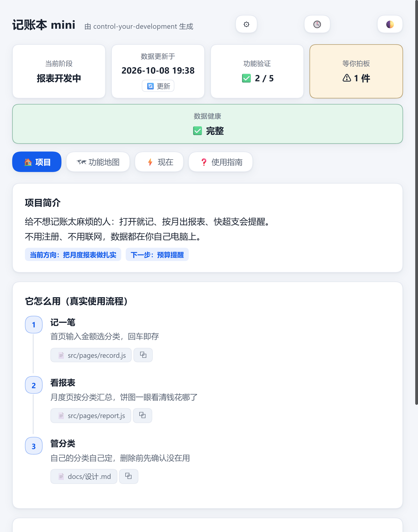Select step number 1 circle
418x532 pixels.
[x=34, y=325]
